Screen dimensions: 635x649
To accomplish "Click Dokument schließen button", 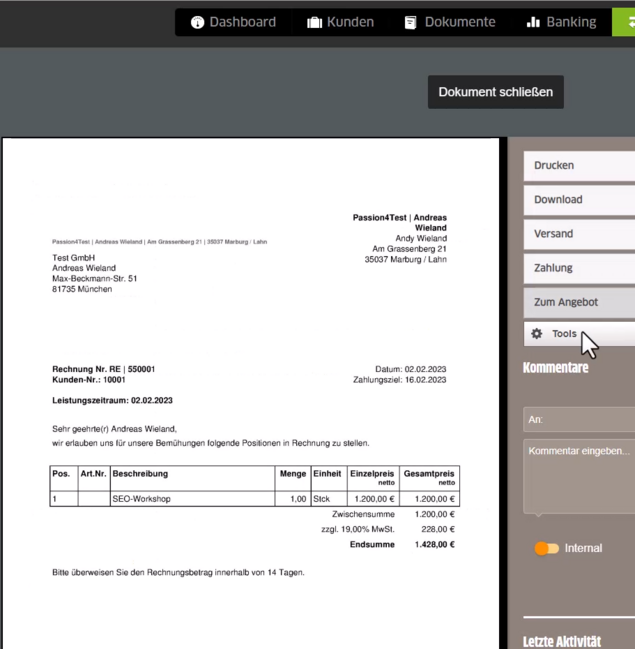I will coord(495,92).
